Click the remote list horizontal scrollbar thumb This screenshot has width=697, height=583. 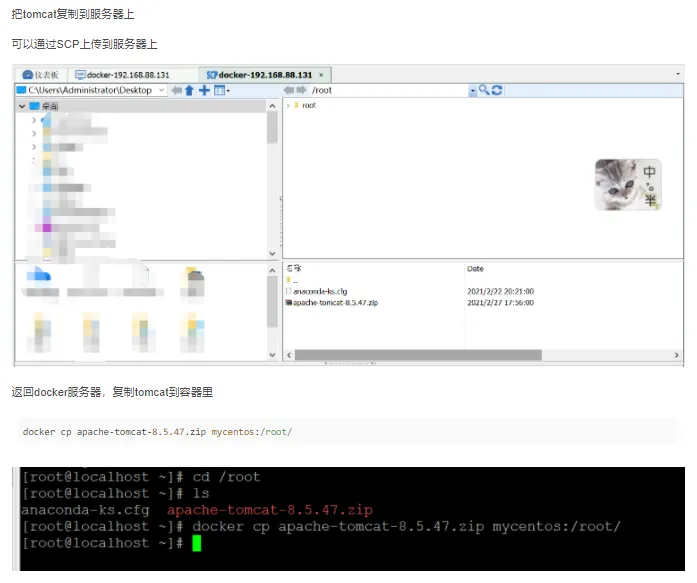418,355
